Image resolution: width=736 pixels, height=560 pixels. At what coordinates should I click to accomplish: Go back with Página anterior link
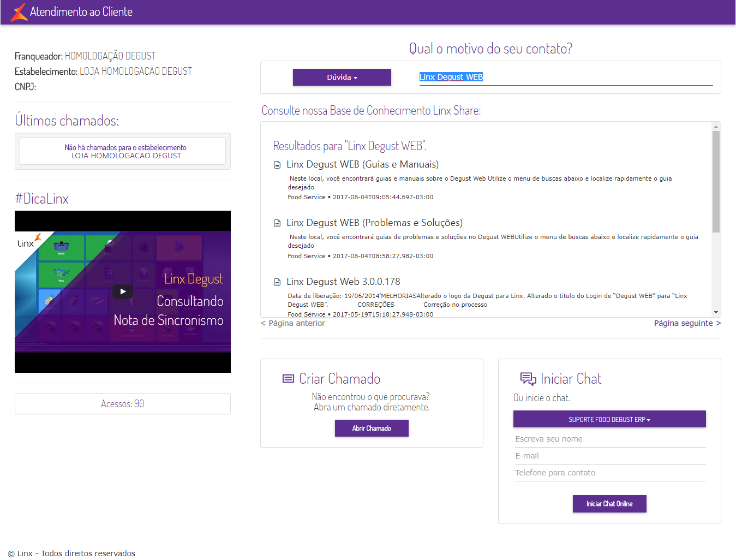click(293, 323)
